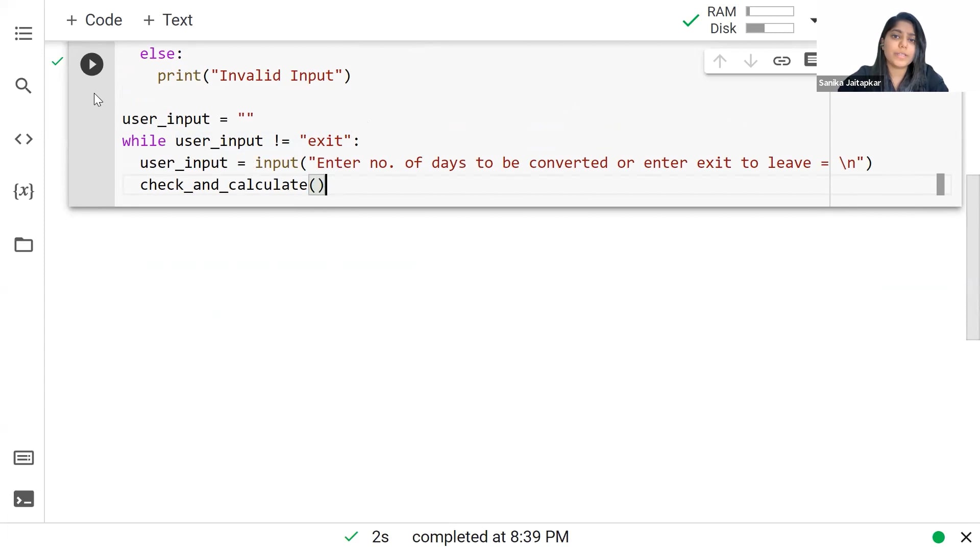The height and width of the screenshot is (551, 980).
Task: Move the current cell up
Action: [720, 60]
